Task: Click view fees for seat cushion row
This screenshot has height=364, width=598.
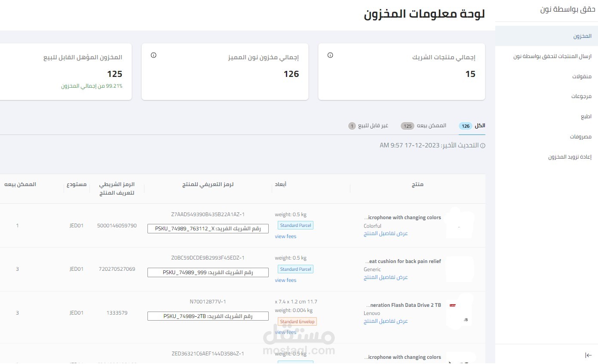Action: (285, 280)
